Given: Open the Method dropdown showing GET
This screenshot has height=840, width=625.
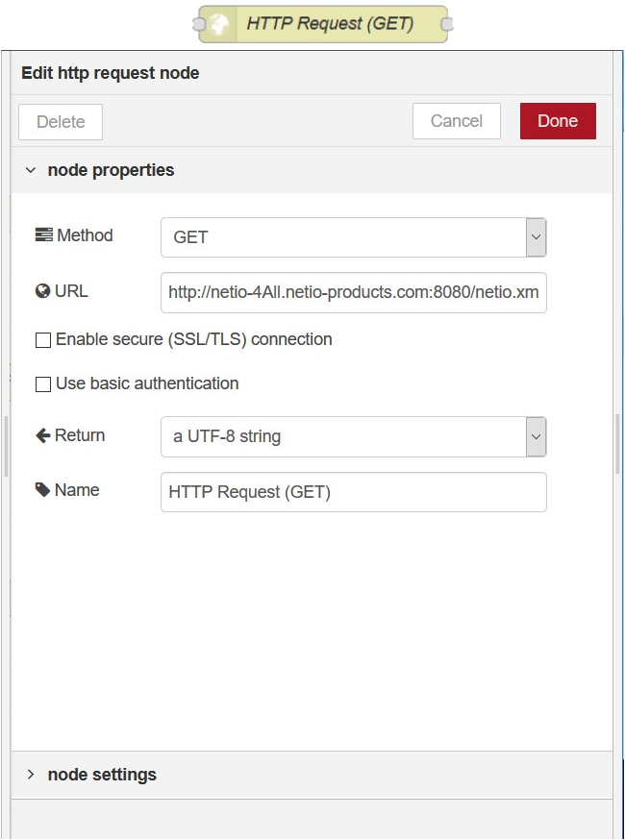Looking at the screenshot, I should coord(353,237).
